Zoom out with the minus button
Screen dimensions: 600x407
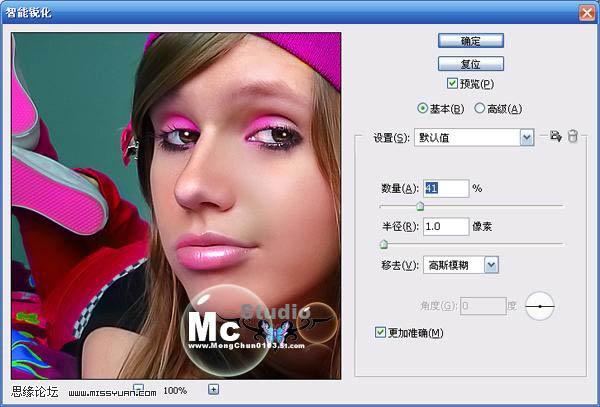tap(139, 389)
